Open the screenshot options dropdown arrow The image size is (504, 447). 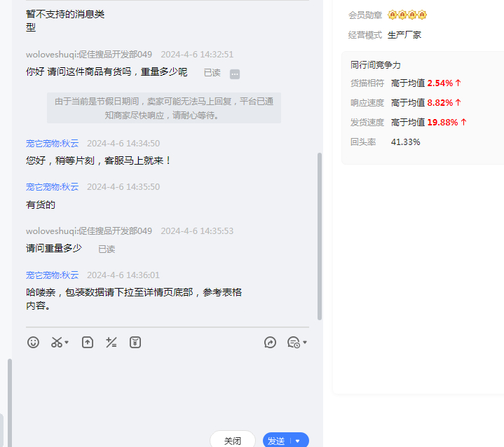click(x=67, y=343)
